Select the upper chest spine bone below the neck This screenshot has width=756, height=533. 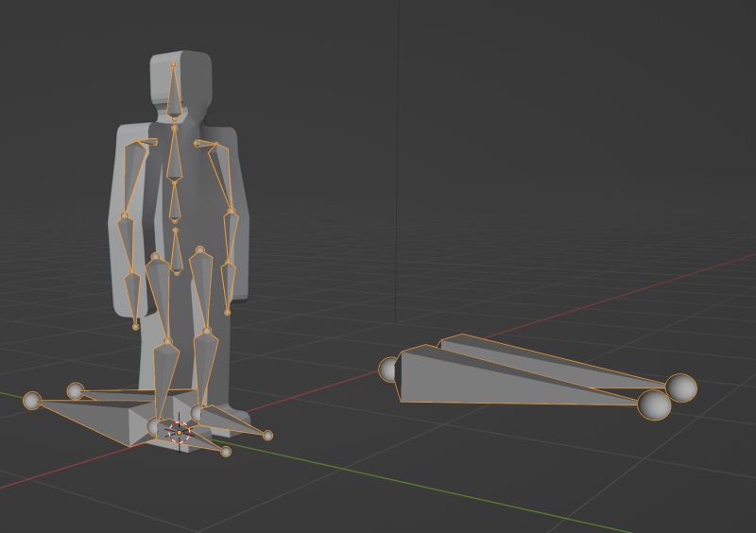coord(174,154)
